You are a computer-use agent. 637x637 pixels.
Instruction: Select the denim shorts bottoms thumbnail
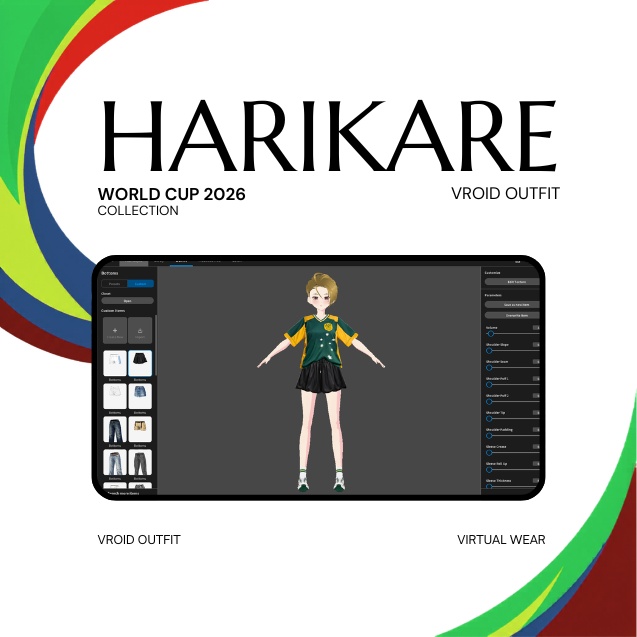[140, 396]
